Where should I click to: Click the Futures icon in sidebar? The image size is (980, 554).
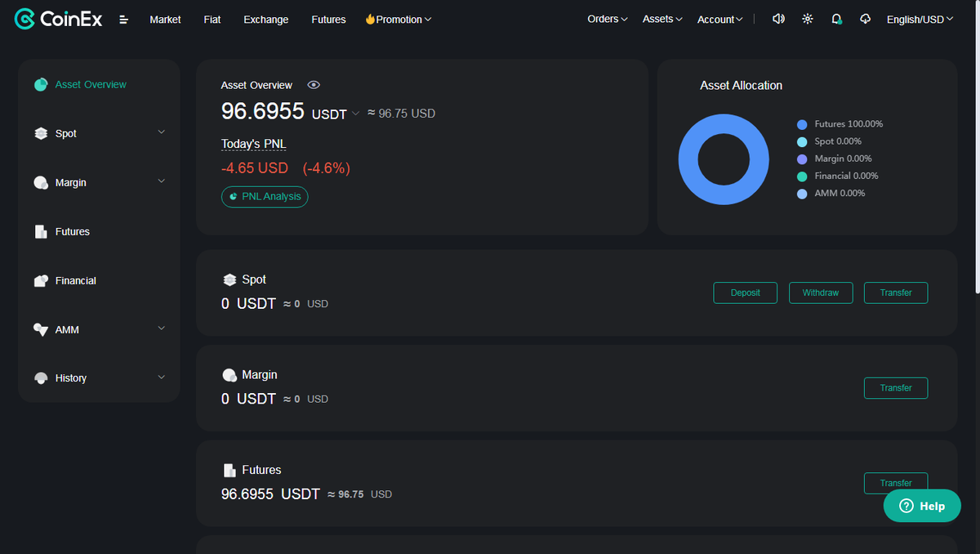(x=41, y=231)
